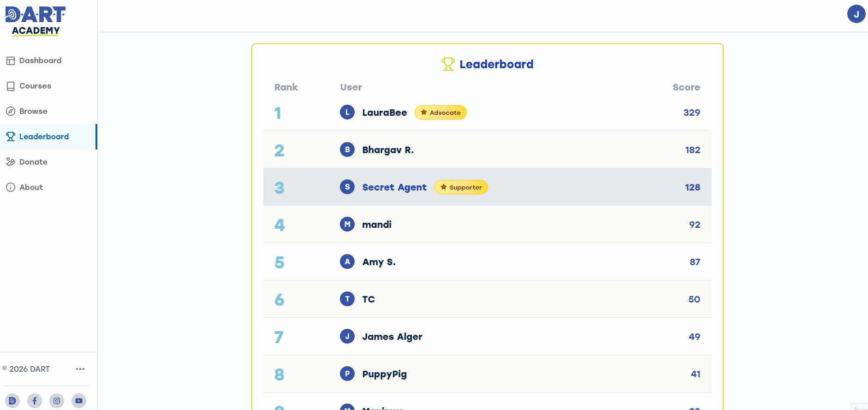Screen dimensions: 868x410
Task: Open the About info icon
Action: (10, 187)
